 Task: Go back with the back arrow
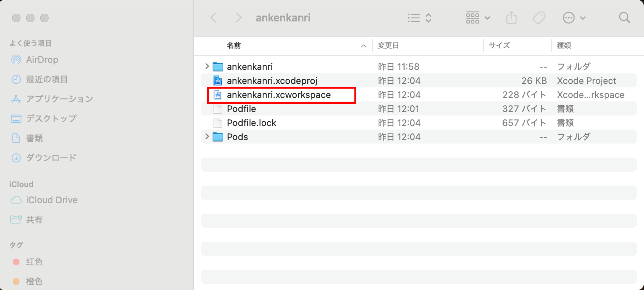click(213, 18)
